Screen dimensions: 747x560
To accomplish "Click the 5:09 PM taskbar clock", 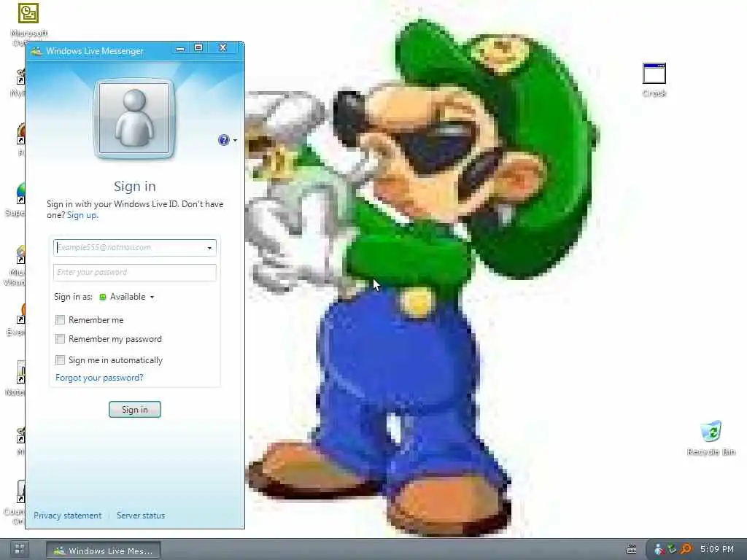I will [717, 549].
